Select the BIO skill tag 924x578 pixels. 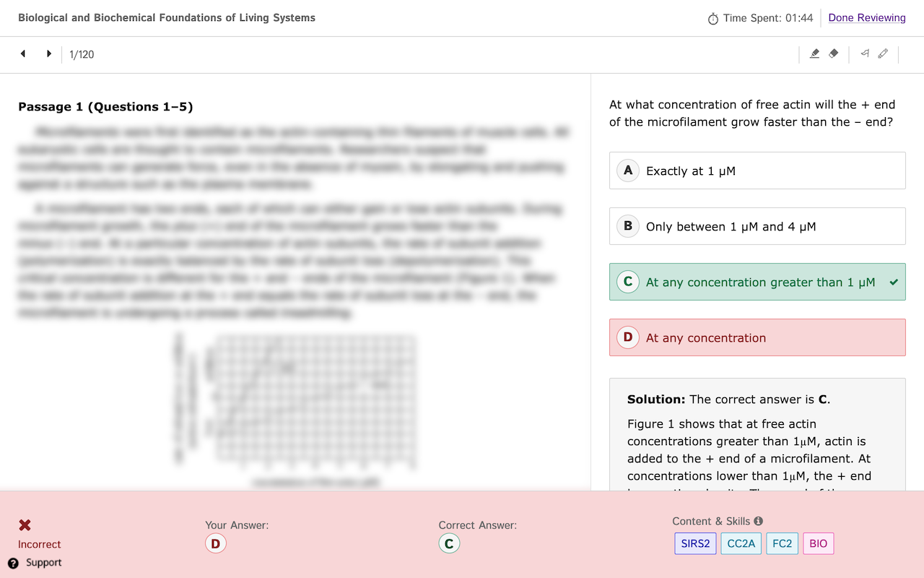(818, 543)
